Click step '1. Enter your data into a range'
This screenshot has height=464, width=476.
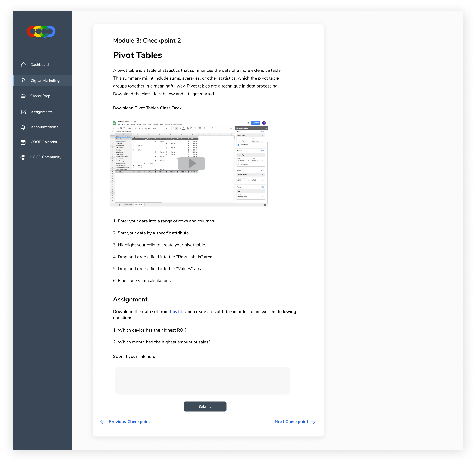164,221
